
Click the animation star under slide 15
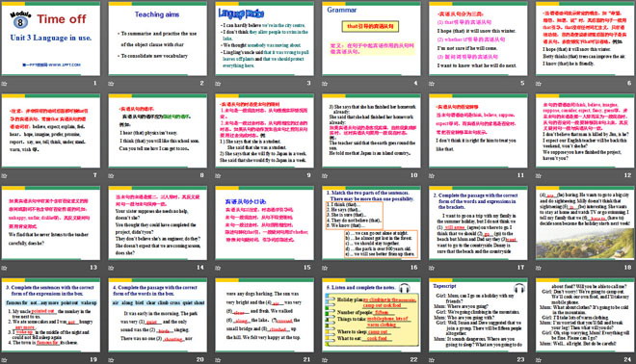click(218, 268)
